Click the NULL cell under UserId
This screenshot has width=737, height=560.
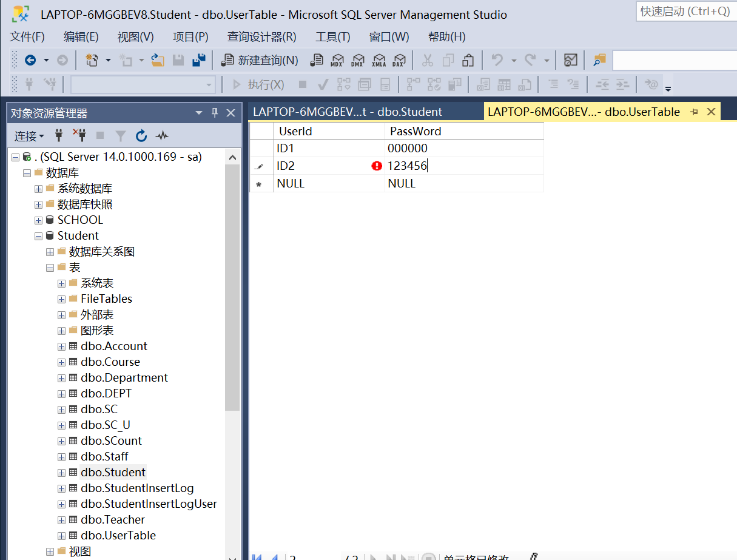pyautogui.click(x=329, y=183)
